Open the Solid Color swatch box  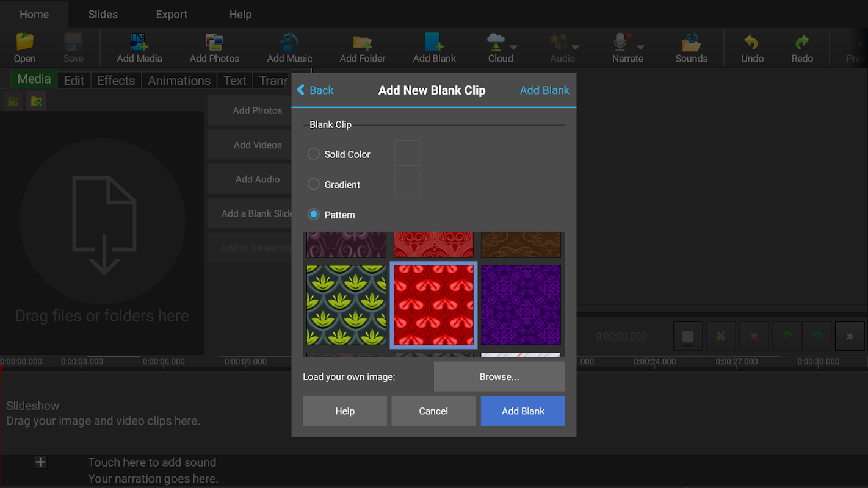(x=407, y=154)
